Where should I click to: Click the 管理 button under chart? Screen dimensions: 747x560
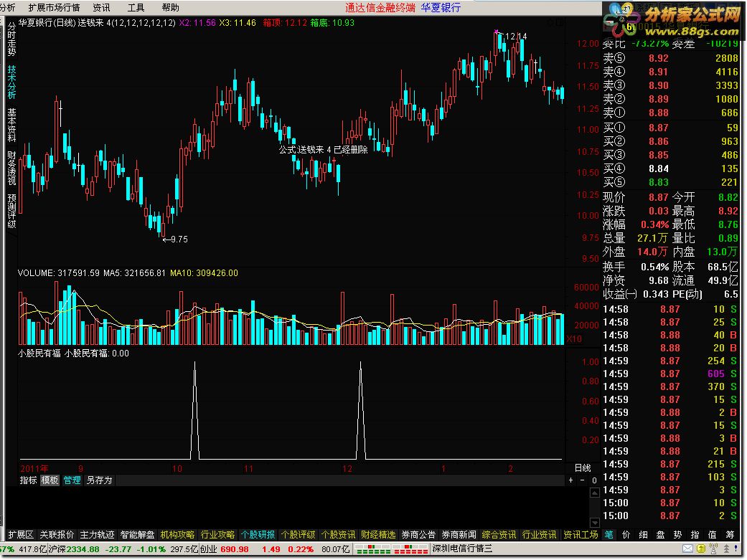click(72, 480)
